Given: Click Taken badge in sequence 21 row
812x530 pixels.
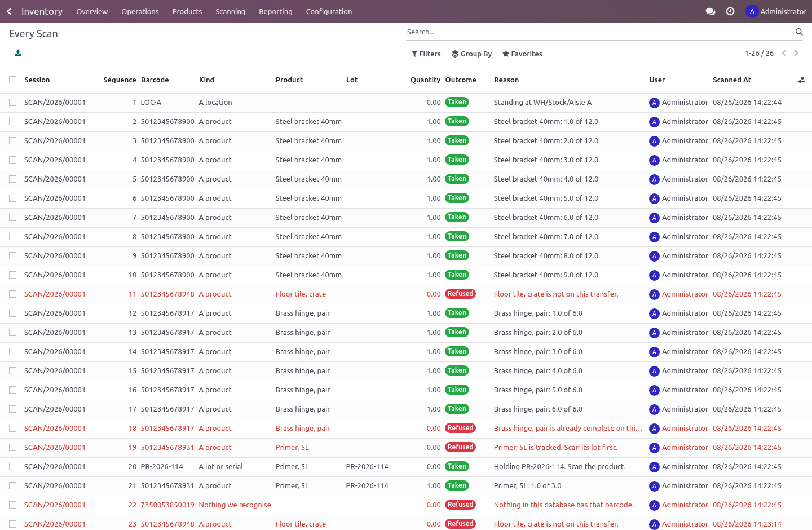Looking at the screenshot, I should coord(457,485).
